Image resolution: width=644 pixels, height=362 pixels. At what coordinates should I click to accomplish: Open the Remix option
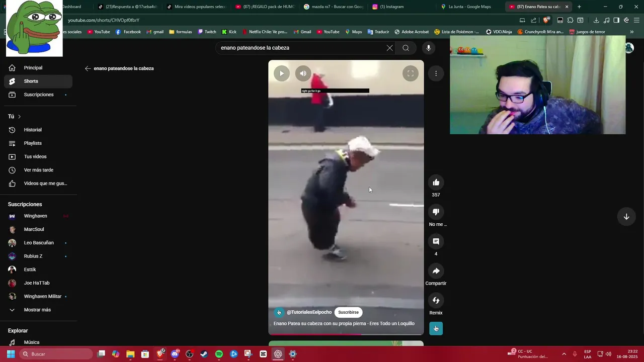(x=436, y=300)
